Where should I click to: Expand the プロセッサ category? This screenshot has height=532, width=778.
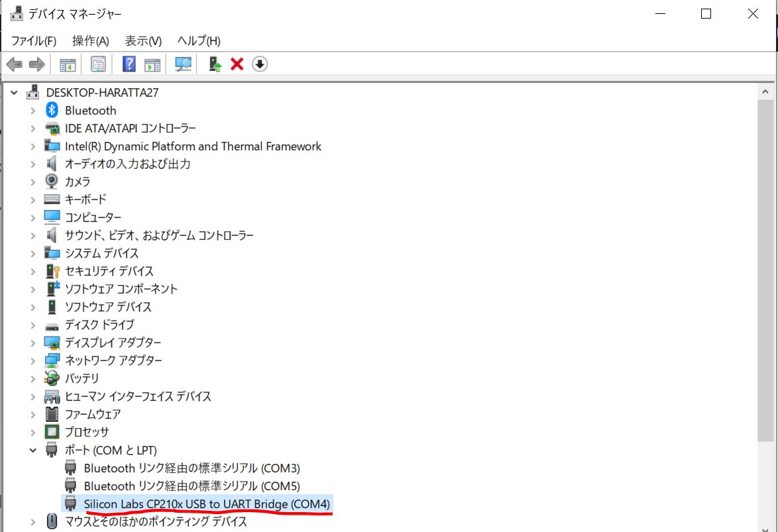[x=32, y=432]
